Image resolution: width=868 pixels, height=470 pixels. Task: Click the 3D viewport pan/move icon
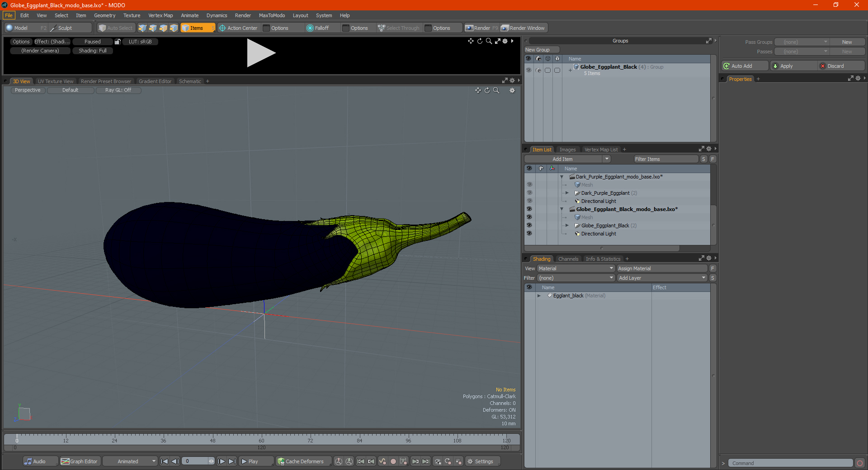[x=478, y=90]
